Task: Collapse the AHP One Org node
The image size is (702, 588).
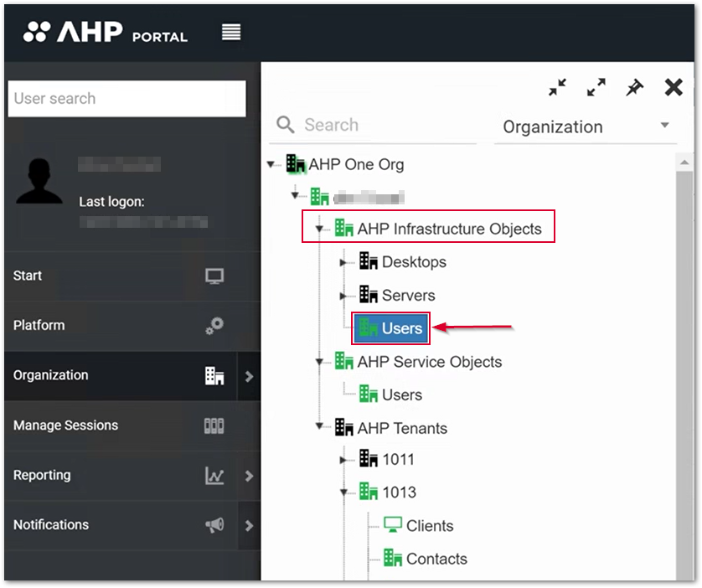Action: (x=271, y=164)
